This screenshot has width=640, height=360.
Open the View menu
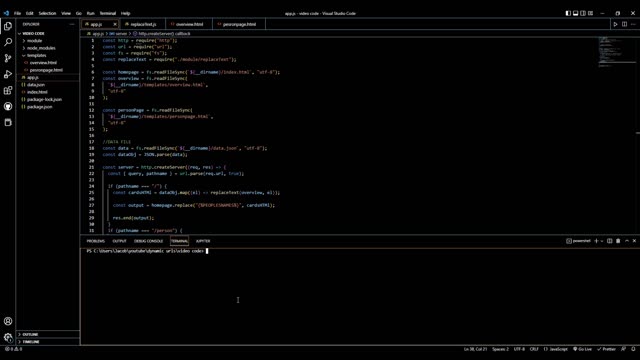[x=66, y=13]
